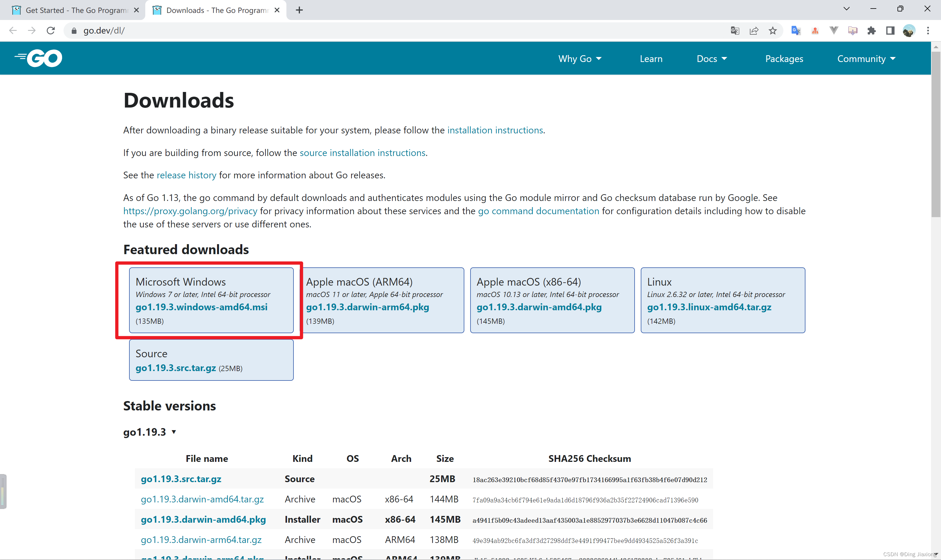This screenshot has height=560, width=941.
Task: Open the Chrome profile avatar
Action: [909, 31]
